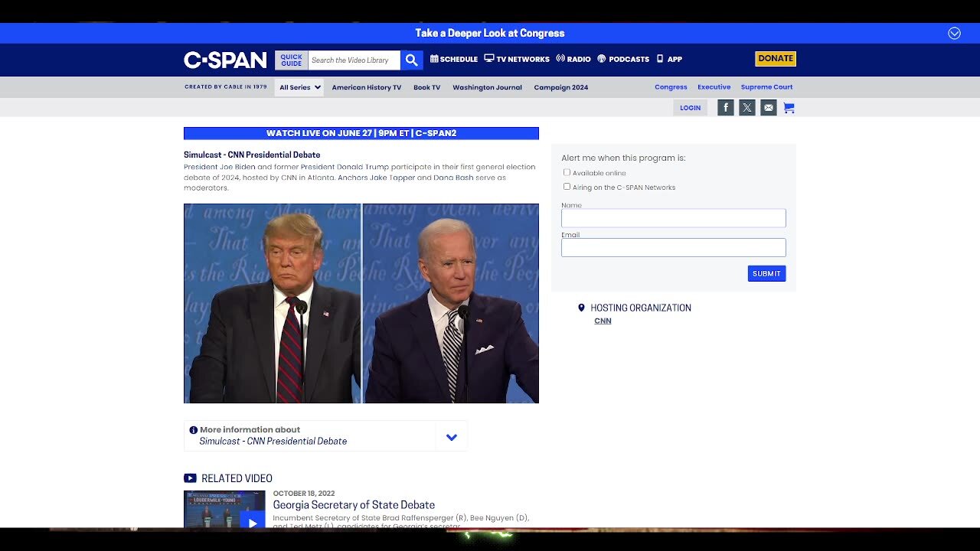The image size is (980, 551).
Task: Click the Donate button
Action: pos(776,59)
